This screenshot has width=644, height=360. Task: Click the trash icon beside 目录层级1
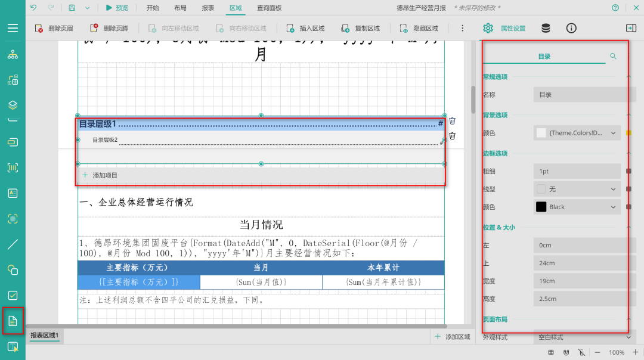[453, 121]
